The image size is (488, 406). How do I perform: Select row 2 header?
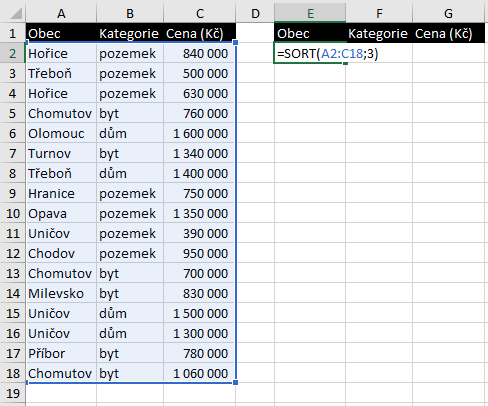point(12,53)
